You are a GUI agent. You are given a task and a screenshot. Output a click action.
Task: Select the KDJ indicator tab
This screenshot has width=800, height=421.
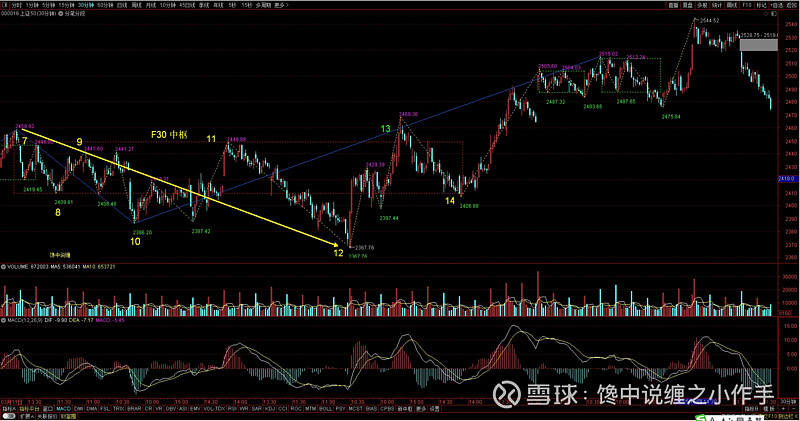point(270,409)
